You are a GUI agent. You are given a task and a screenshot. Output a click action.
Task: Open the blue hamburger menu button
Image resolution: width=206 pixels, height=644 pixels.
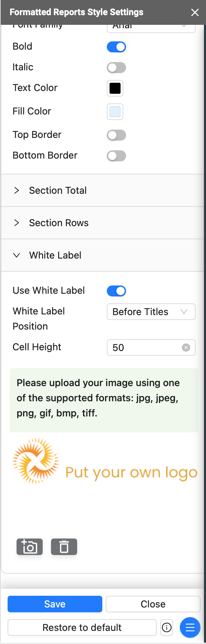tap(190, 627)
